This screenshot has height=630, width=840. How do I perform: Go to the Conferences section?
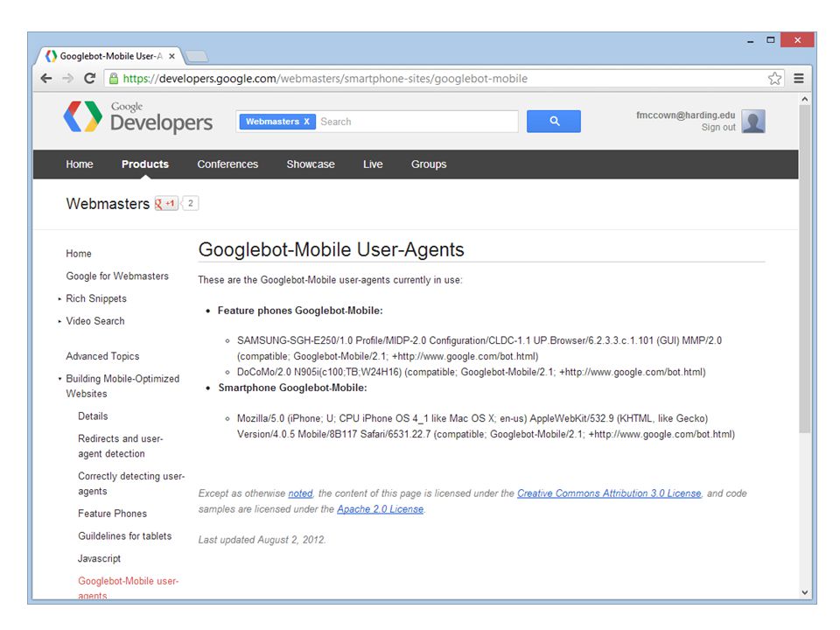227,164
